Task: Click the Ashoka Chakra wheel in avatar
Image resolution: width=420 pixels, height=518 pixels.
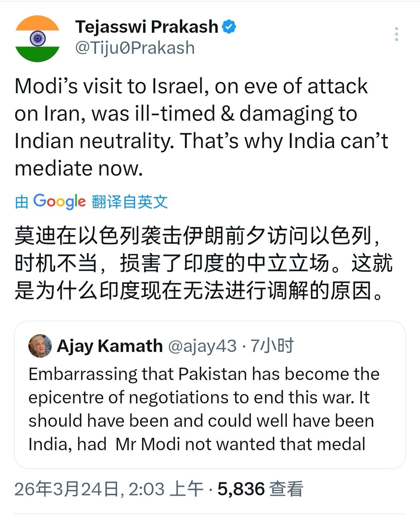Action: click(37, 38)
